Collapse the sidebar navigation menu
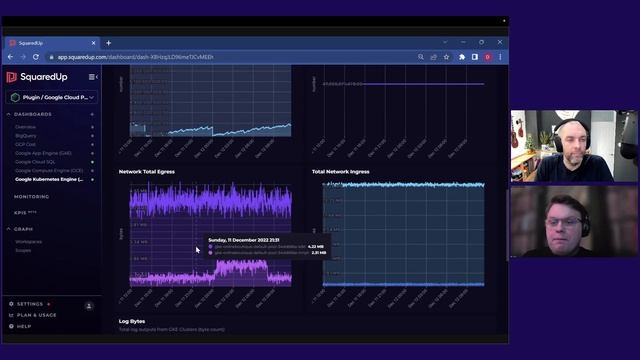The image size is (640, 360). click(93, 77)
